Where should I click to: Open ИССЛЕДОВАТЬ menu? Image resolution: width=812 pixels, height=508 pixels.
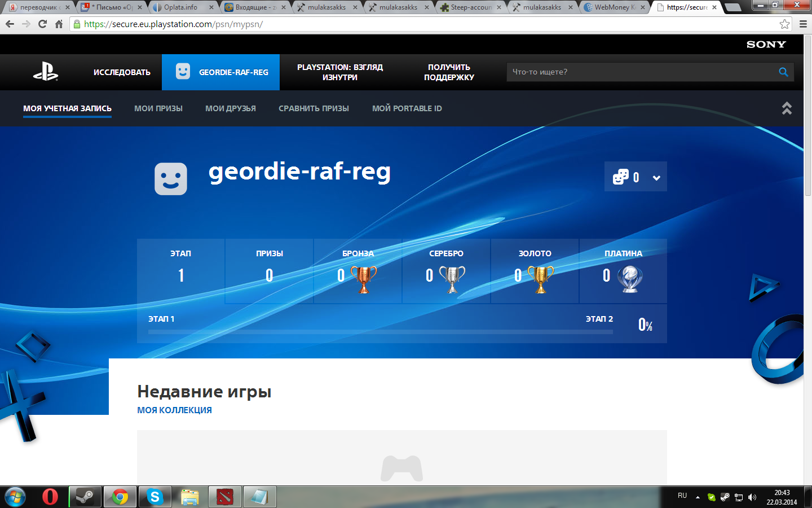pyautogui.click(x=122, y=72)
